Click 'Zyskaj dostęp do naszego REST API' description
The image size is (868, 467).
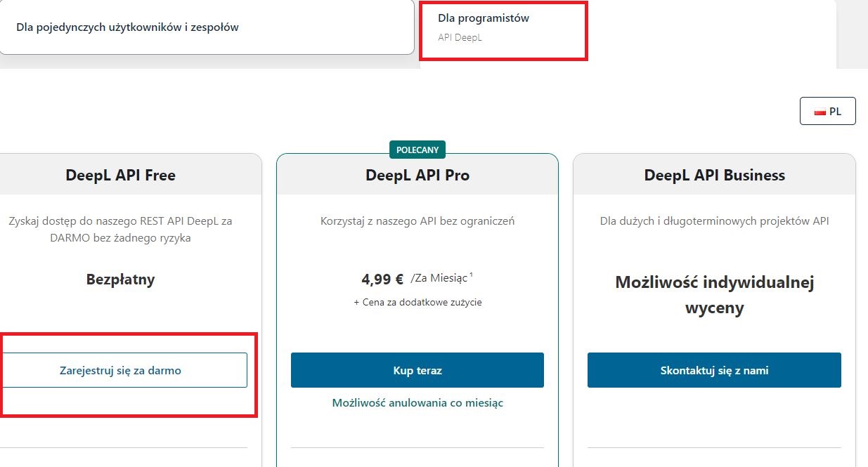(121, 229)
